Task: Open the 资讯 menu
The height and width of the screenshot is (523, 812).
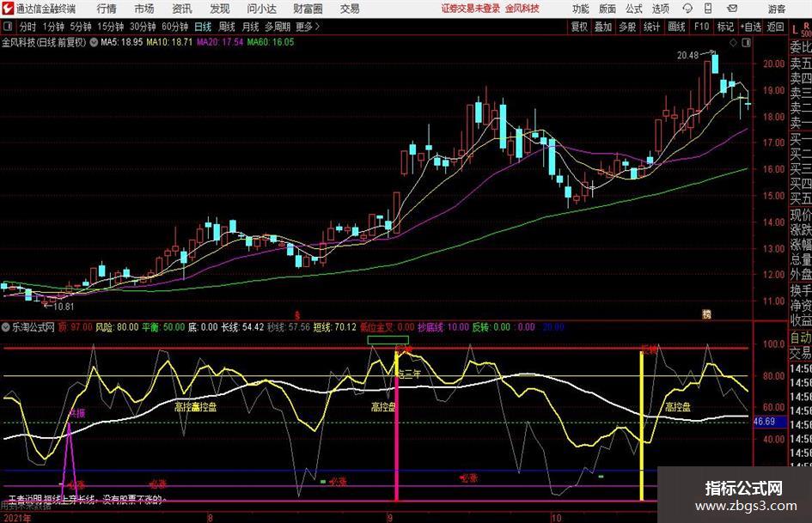Action: tap(182, 9)
